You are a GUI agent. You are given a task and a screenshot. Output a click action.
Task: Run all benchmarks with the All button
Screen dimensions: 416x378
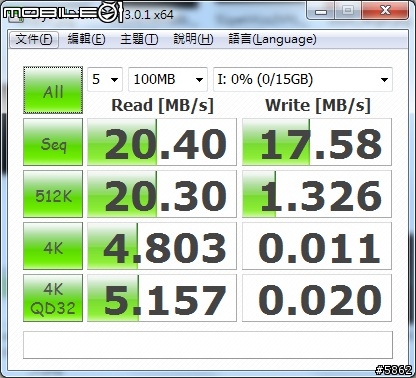53,90
